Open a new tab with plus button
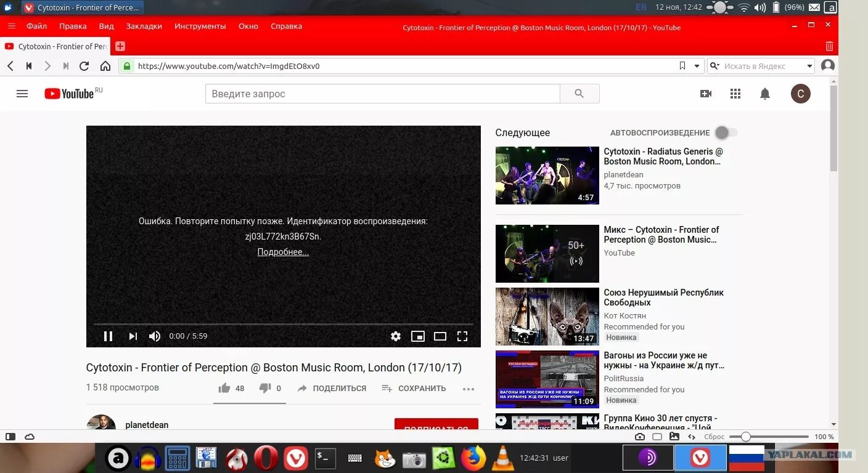The height and width of the screenshot is (473, 868). pyautogui.click(x=120, y=46)
